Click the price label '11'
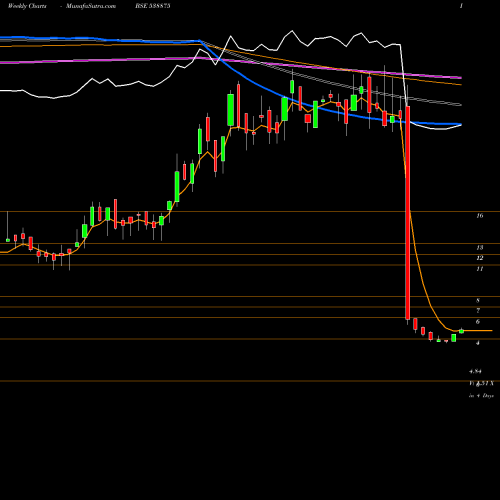 point(480,269)
